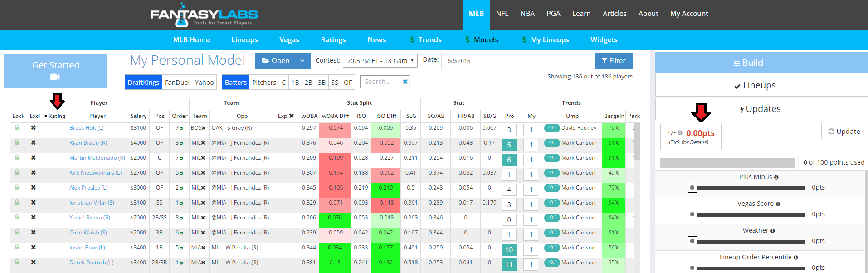Exclude Colin Walsh using the X icon

(x=34, y=233)
